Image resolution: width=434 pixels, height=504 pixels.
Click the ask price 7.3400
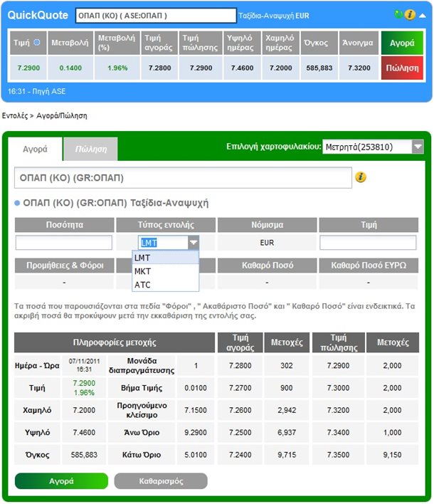pyautogui.click(x=338, y=433)
